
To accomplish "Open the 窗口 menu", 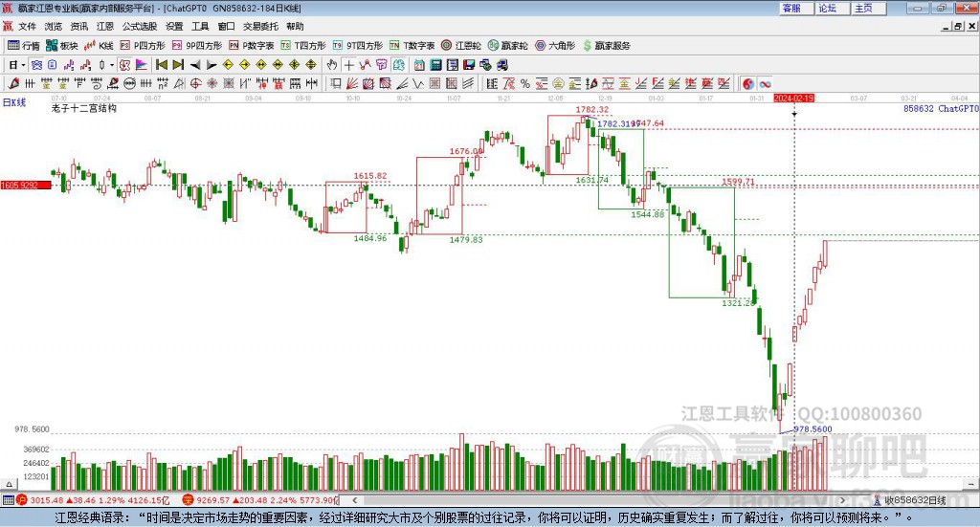I will [226, 26].
